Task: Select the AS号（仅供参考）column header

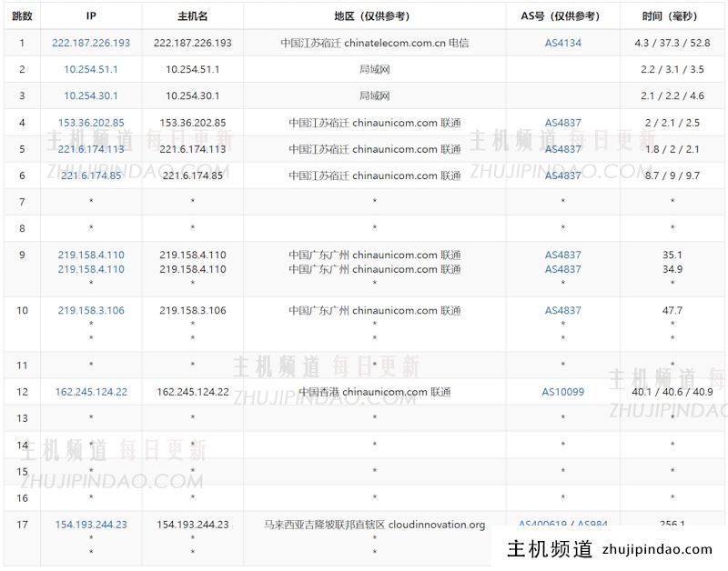Action: click(562, 16)
